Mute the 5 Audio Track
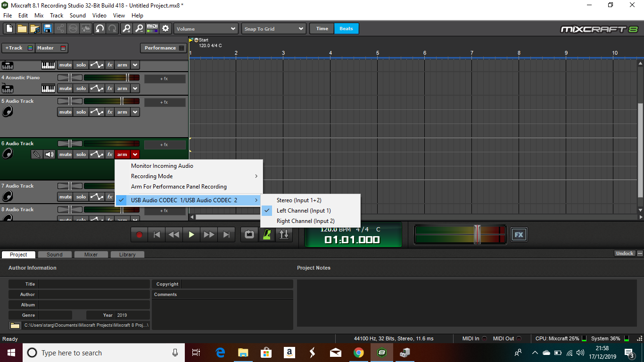 click(66, 112)
